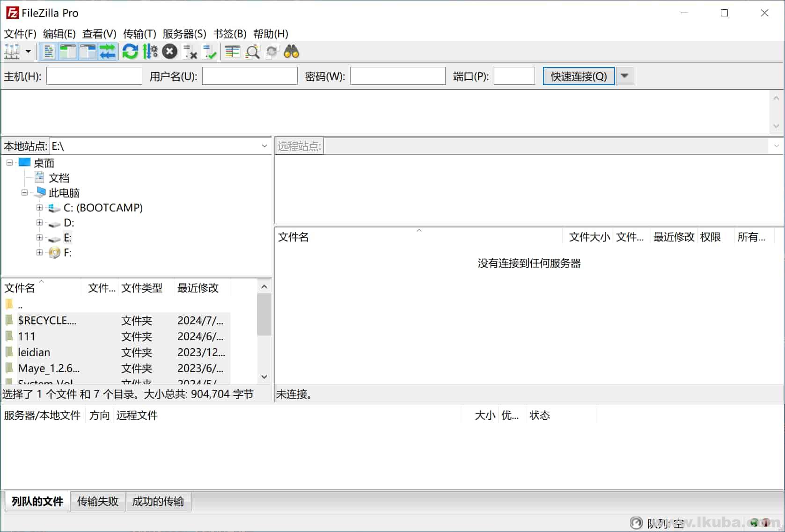The width and height of the screenshot is (785, 532).
Task: Open the directory listing filters dialog
Action: pyautogui.click(x=232, y=51)
